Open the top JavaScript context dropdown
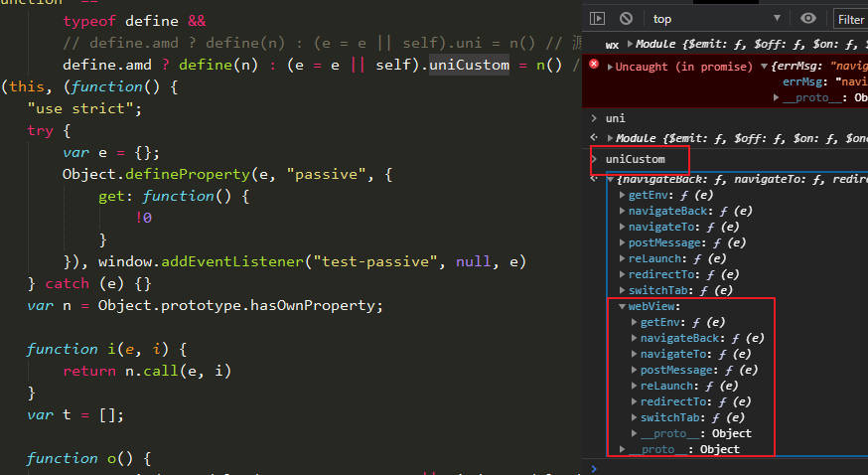Screen dimensions: 868x475 (715, 18)
